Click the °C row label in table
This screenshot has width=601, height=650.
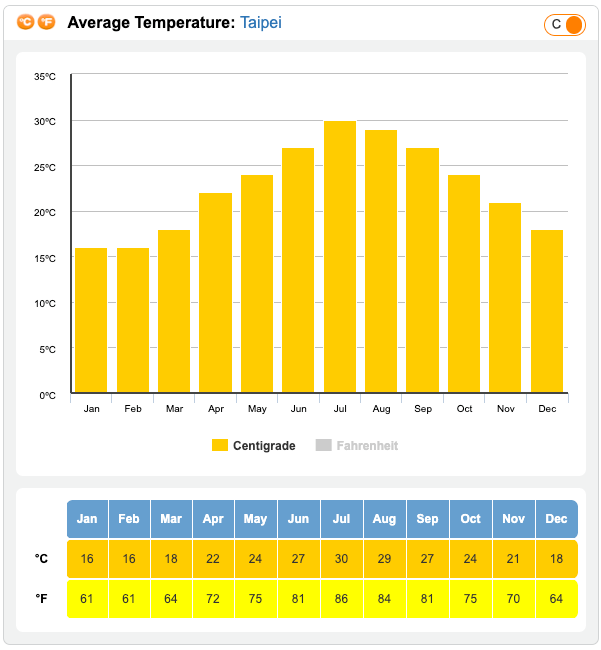coord(42,559)
